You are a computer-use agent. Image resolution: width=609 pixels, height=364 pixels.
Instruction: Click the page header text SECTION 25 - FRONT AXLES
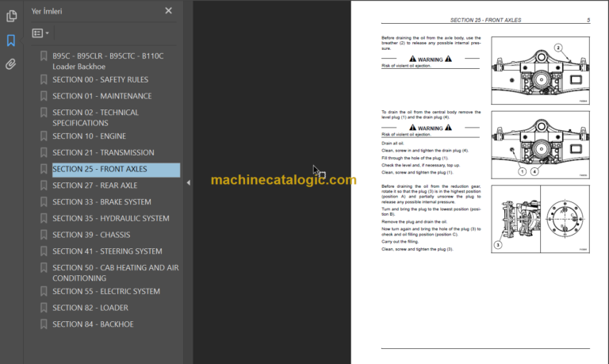485,20
